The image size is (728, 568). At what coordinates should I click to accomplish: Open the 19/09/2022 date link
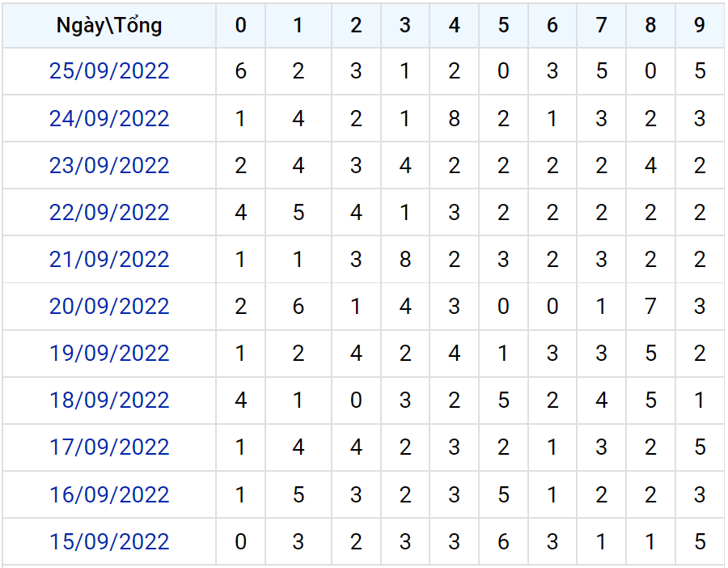tap(109, 353)
